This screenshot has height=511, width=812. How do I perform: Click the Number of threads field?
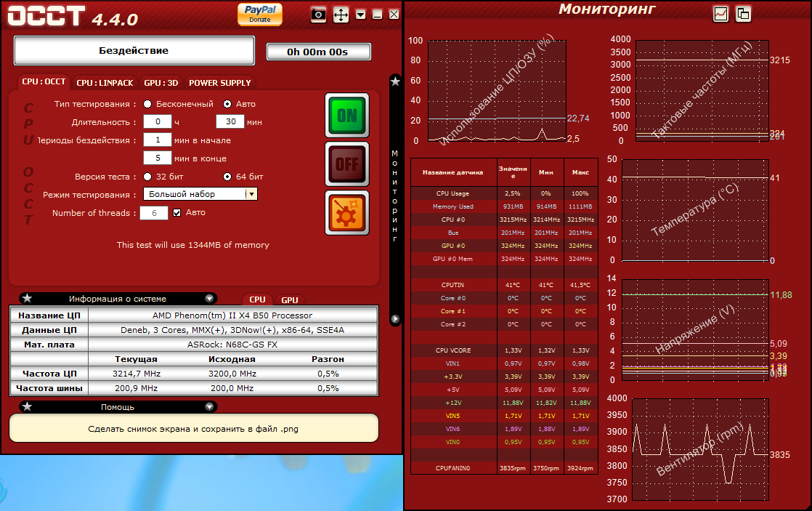click(x=154, y=213)
